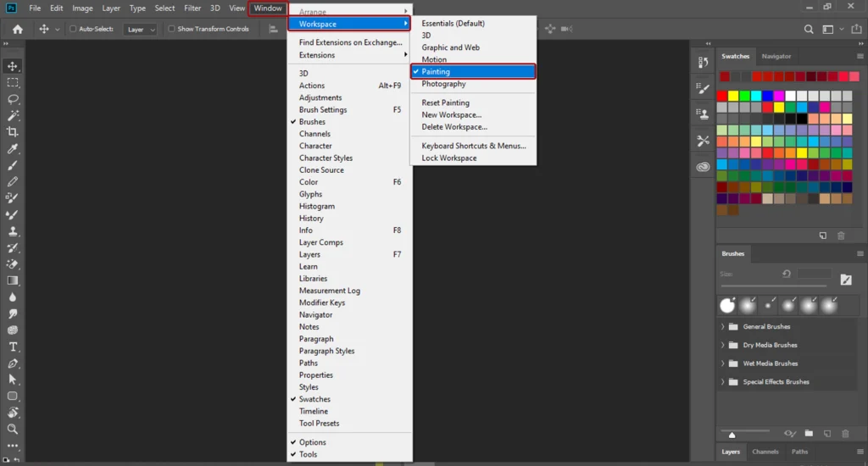Open the workspace switcher icon
Viewport: 868px width, 466px height.
click(x=827, y=30)
